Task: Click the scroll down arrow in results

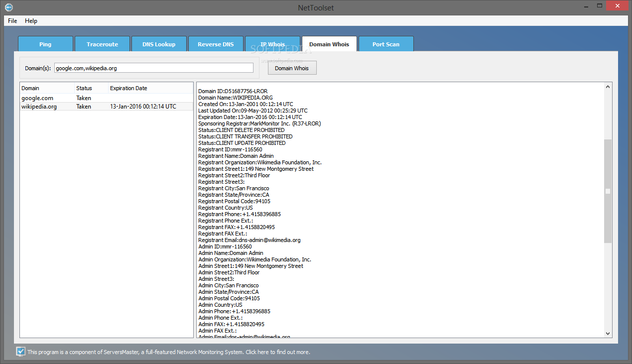Action: click(608, 333)
